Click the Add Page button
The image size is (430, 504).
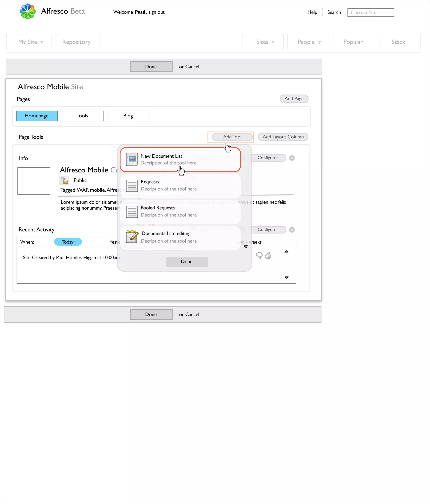click(x=294, y=98)
